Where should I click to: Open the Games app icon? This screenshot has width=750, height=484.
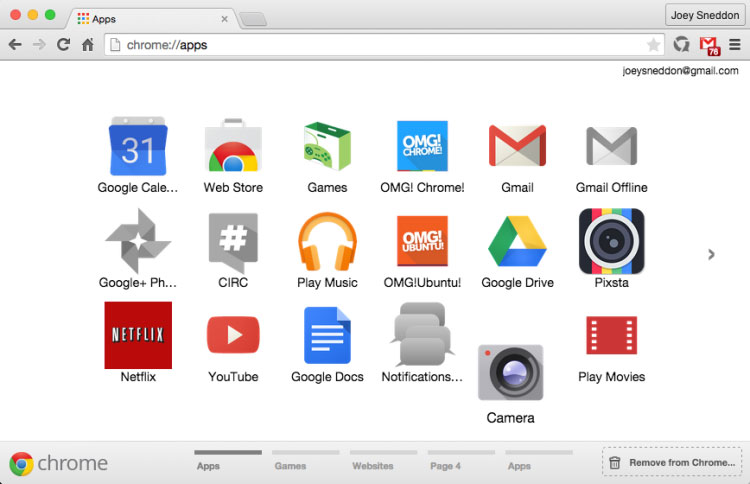[x=327, y=146]
